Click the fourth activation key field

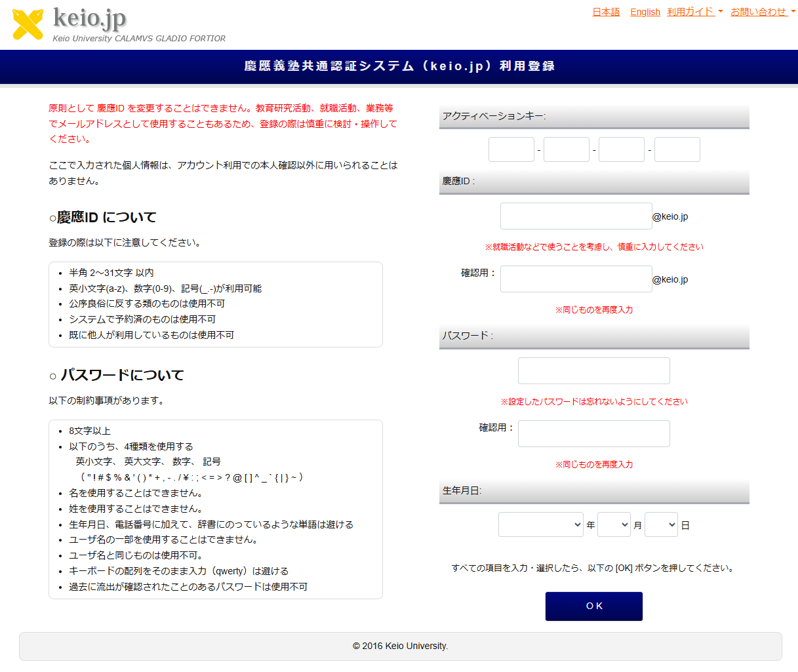click(x=677, y=149)
